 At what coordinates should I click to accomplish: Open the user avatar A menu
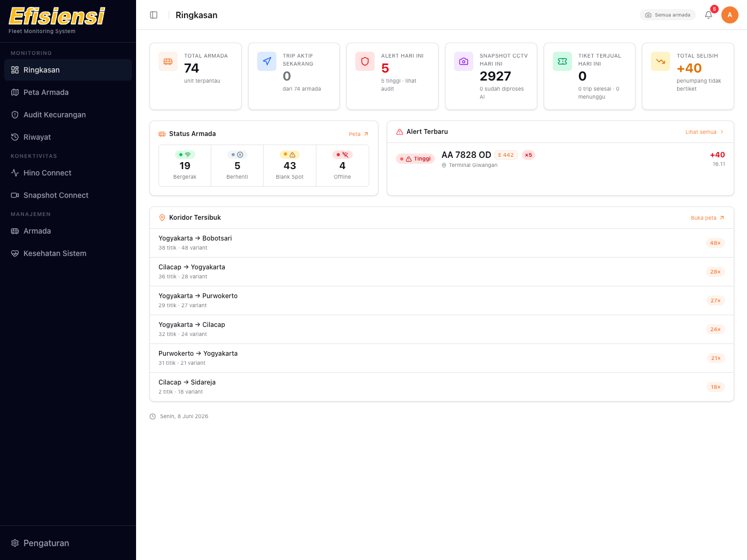730,15
